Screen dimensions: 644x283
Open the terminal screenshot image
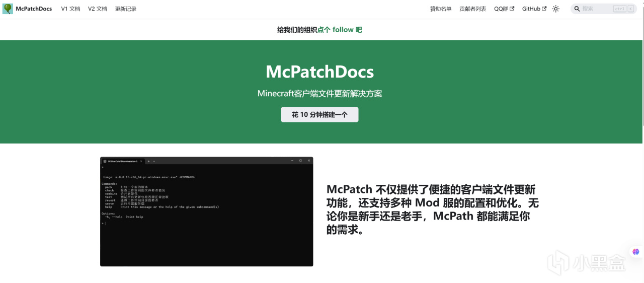click(x=207, y=211)
